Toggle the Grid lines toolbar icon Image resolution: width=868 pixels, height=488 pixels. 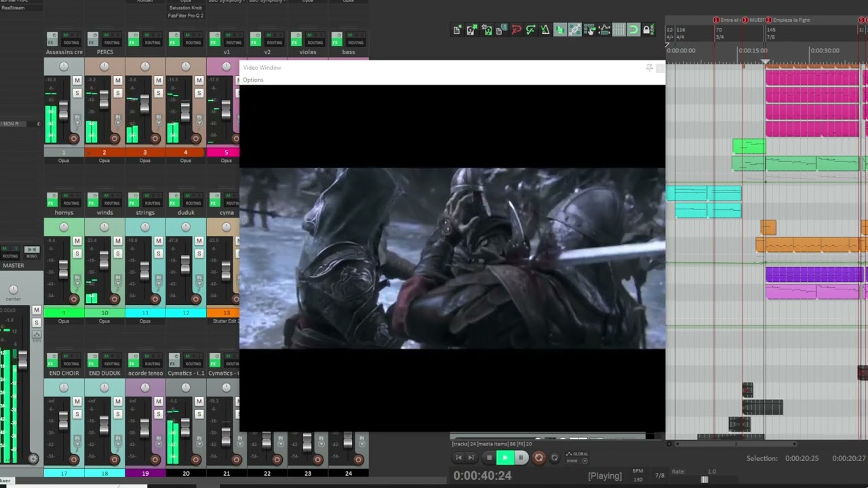click(619, 30)
